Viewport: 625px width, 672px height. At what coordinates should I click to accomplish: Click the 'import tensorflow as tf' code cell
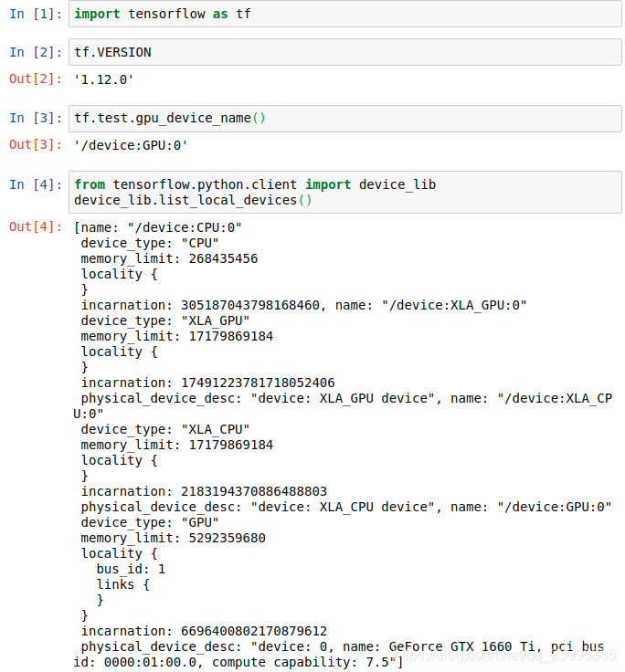pos(344,14)
